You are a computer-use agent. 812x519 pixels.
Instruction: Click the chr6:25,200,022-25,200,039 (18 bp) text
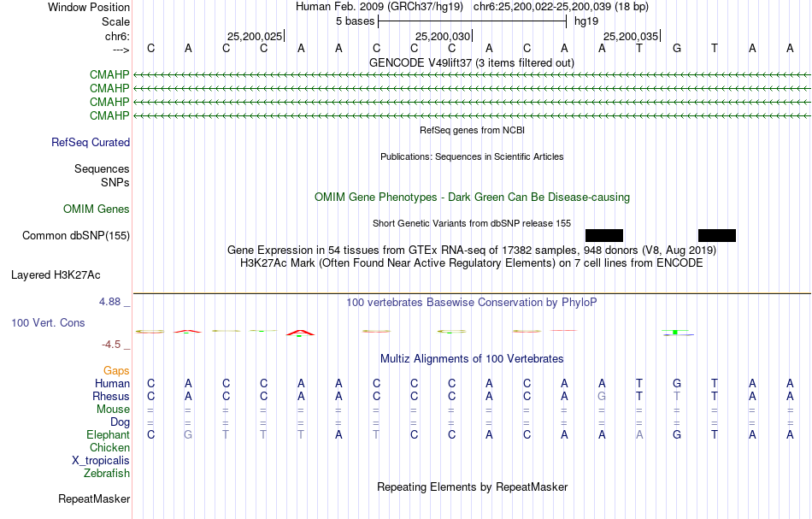[x=561, y=7]
